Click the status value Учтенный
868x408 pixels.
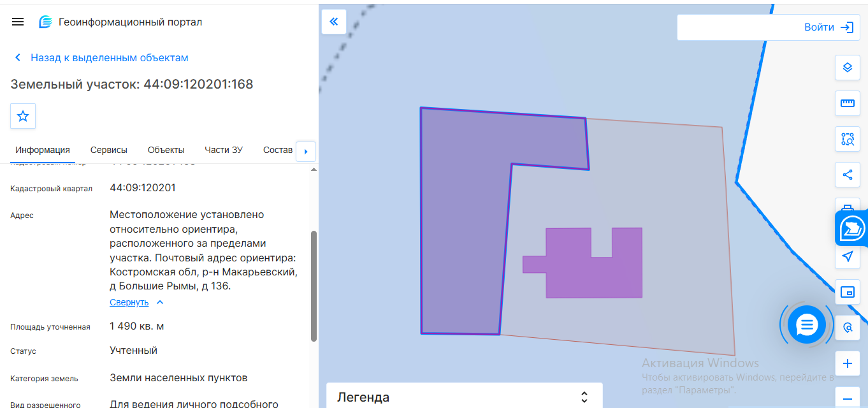pos(134,351)
